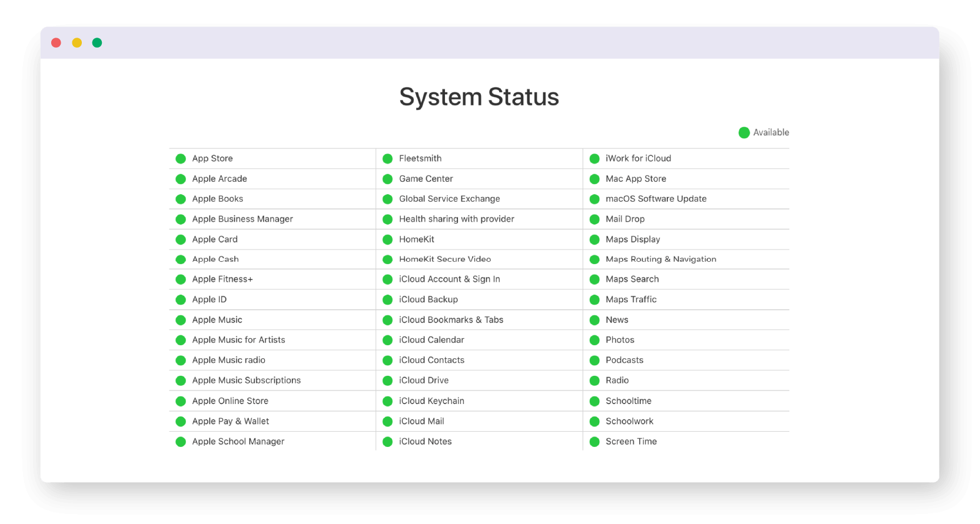Click iCloud Account & Sign In label
The height and width of the screenshot is (524, 980).
pyautogui.click(x=450, y=279)
